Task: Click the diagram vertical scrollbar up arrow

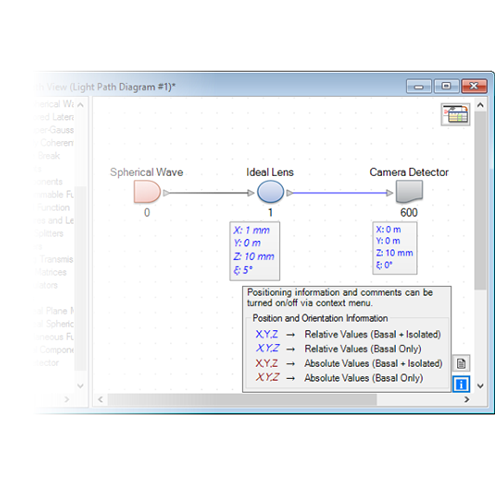Action: [x=480, y=105]
